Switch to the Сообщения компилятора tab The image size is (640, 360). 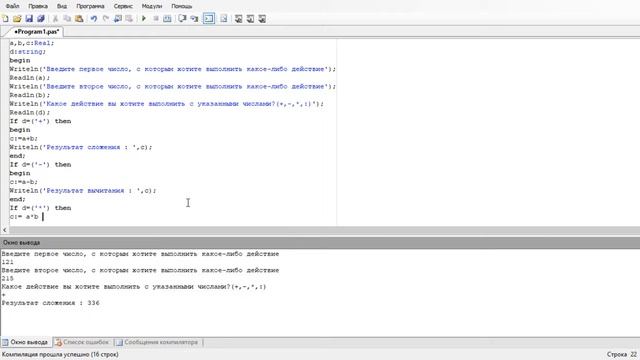(158, 342)
